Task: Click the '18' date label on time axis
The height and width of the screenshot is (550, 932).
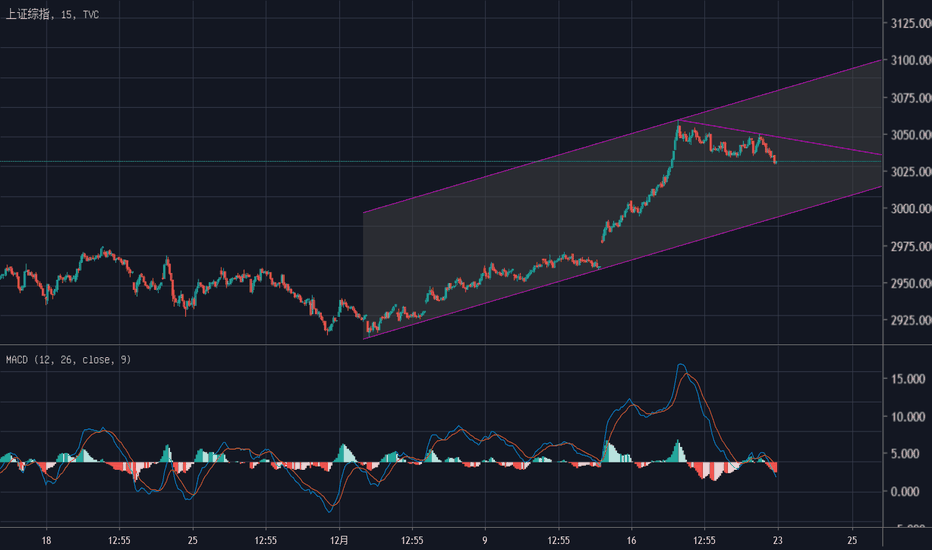Action: click(x=46, y=540)
